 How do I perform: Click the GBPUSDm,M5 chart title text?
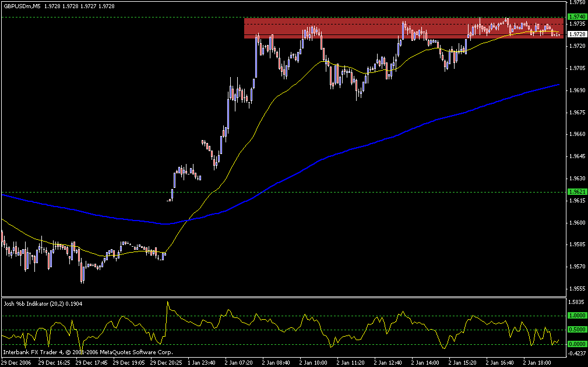coord(22,6)
